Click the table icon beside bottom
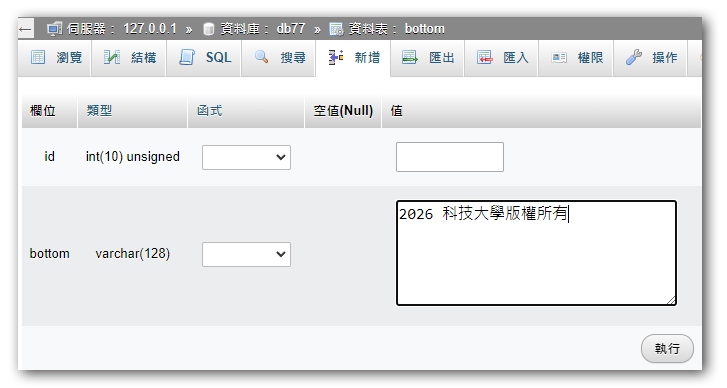This screenshot has height=388, width=727. 336,29
